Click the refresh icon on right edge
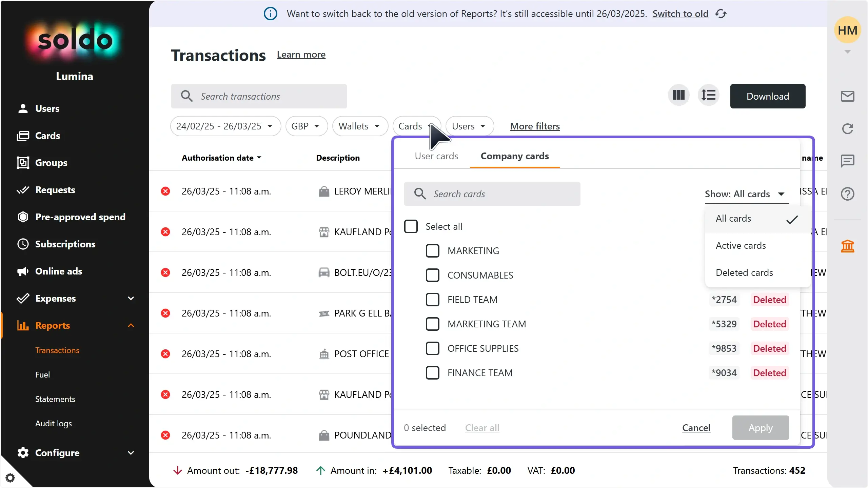The height and width of the screenshot is (488, 868). 847,129
